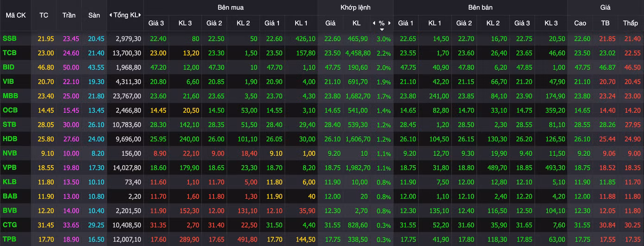Click KL 3 header under Bên bán
The width and height of the screenshot is (644, 246).
point(551,23)
